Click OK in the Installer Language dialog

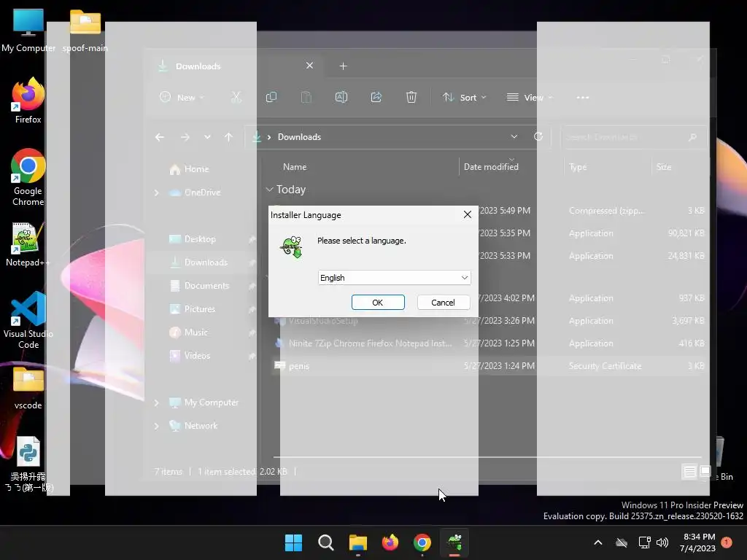tap(378, 303)
